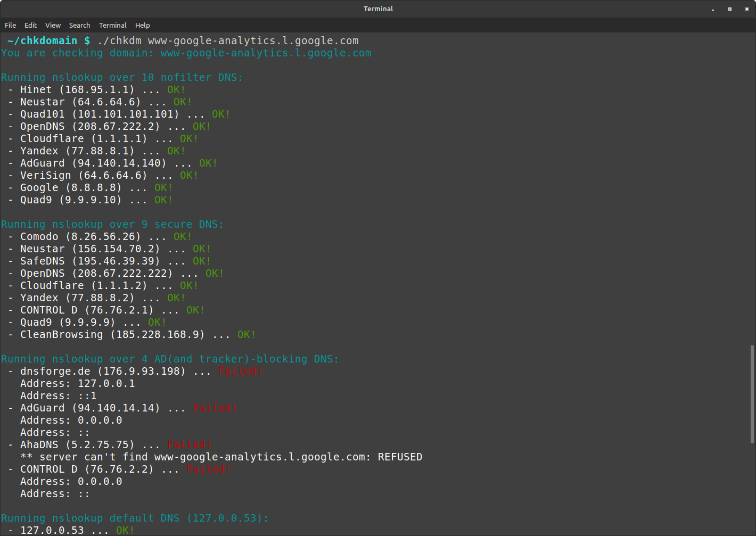Click the dnsforge.de (176.9.93.198) line

[135, 371]
